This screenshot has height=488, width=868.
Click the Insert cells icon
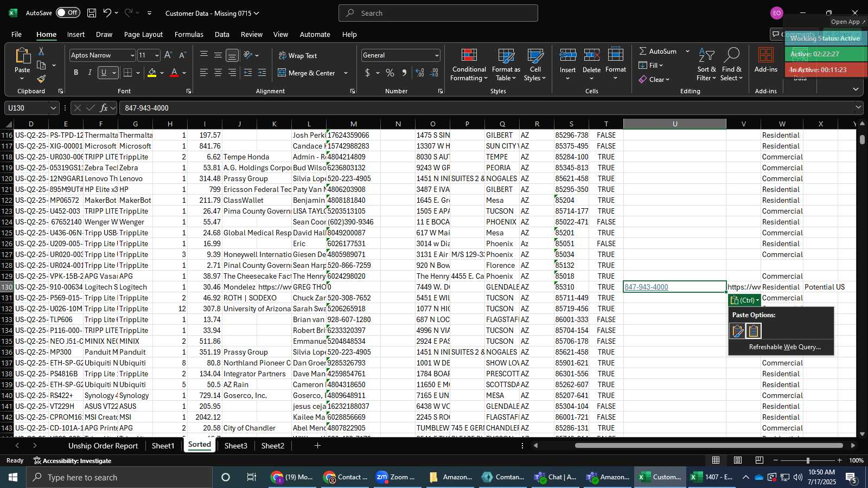tap(567, 55)
